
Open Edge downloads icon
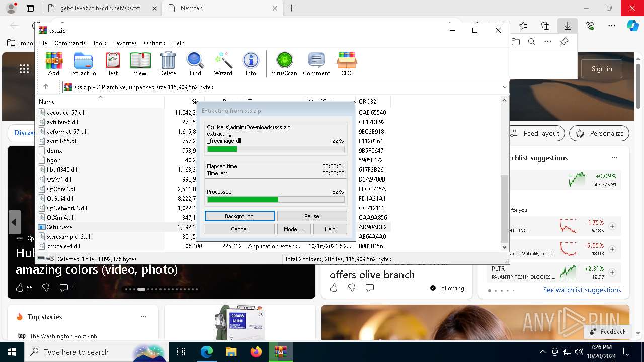[x=567, y=26]
